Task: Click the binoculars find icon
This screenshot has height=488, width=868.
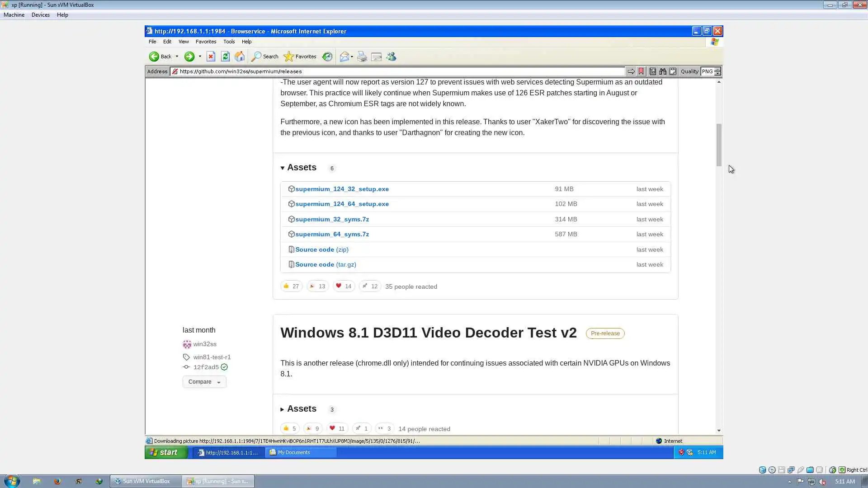Action: pos(663,71)
